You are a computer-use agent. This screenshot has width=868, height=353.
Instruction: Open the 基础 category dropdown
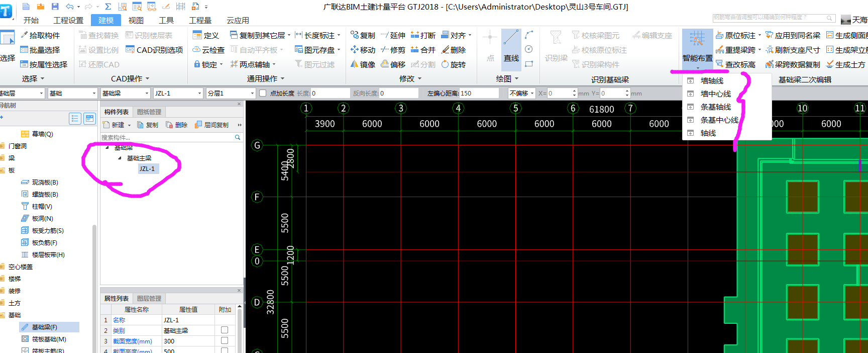94,93
